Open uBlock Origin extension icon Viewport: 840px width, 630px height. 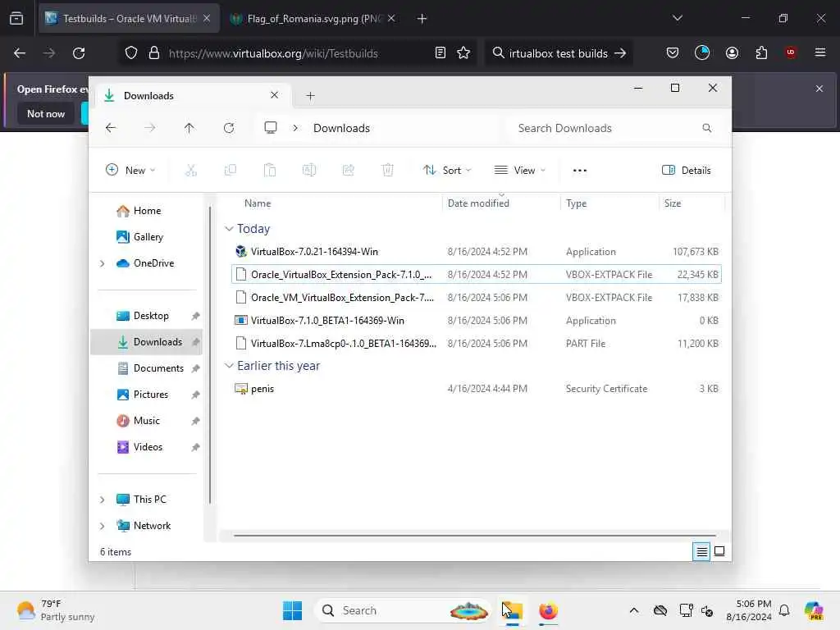(791, 52)
